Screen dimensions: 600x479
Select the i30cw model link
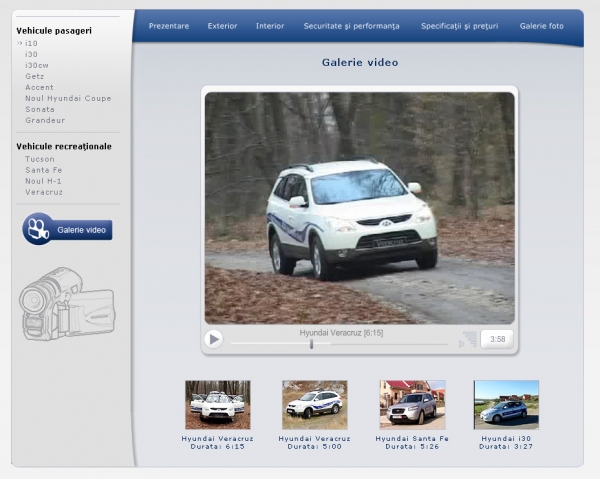tap(37, 65)
